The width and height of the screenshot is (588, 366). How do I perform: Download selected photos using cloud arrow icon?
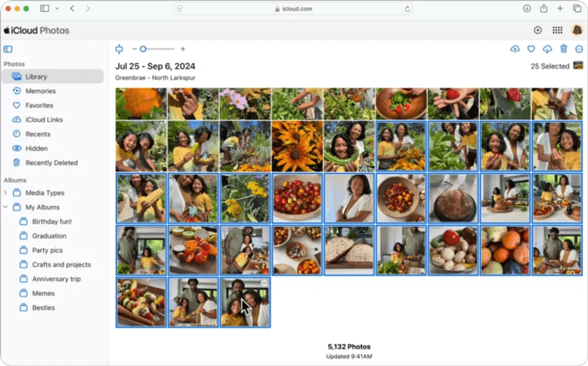pos(547,49)
